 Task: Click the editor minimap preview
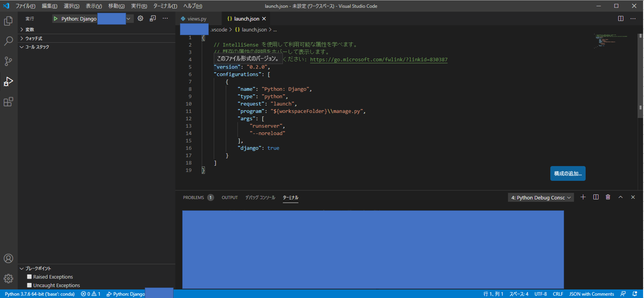click(x=611, y=41)
